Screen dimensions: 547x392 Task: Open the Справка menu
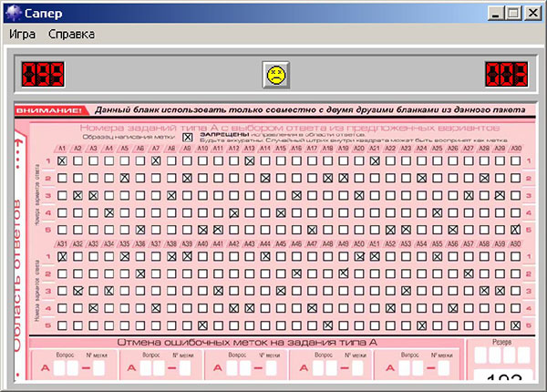[71, 35]
